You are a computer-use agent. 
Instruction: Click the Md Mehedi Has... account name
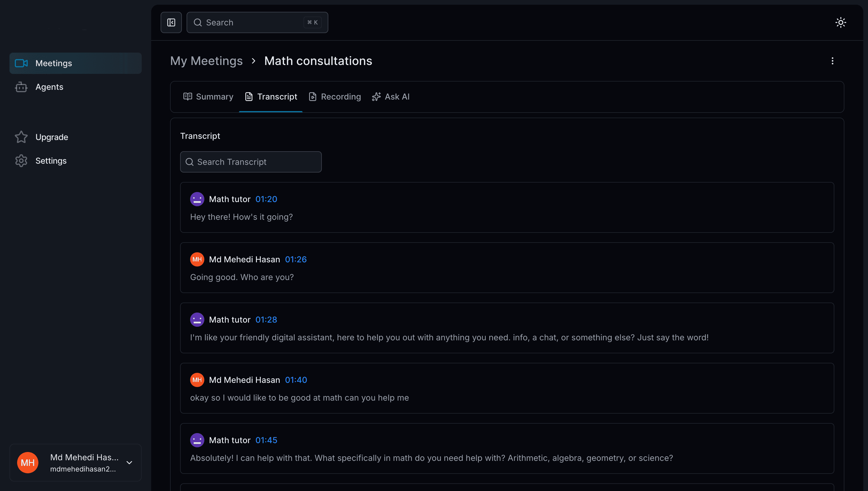[x=84, y=457]
